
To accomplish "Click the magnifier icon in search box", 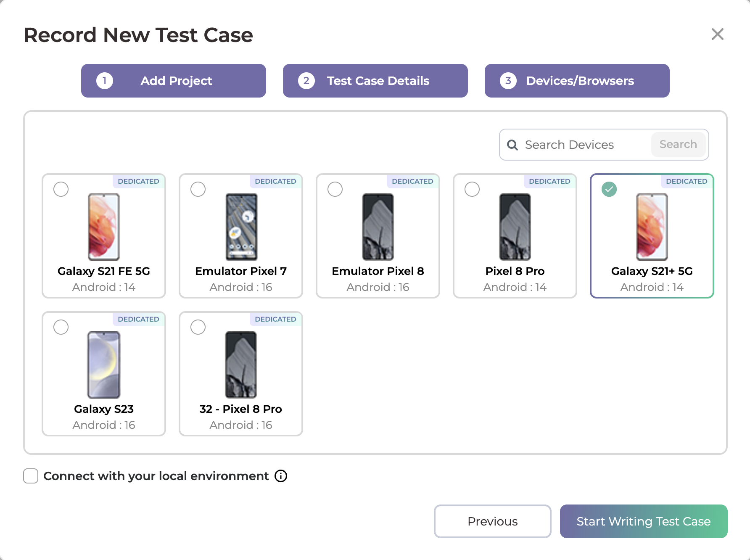I will click(512, 145).
